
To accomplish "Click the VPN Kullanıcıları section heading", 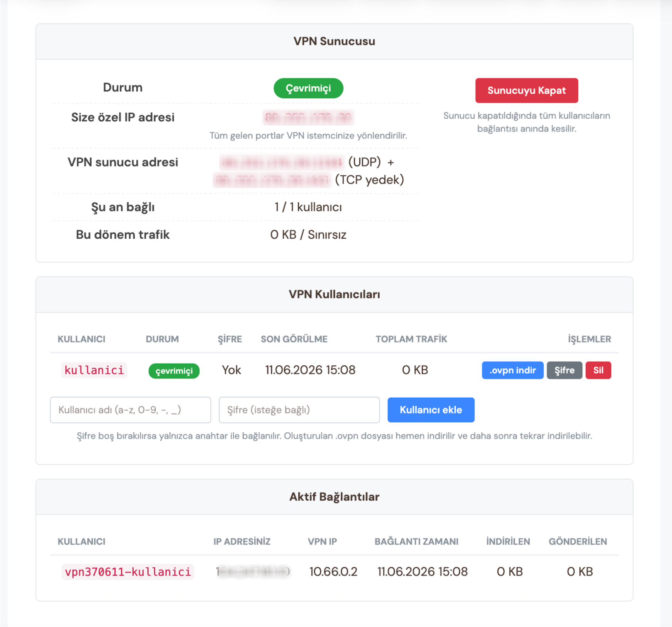I will [x=334, y=294].
